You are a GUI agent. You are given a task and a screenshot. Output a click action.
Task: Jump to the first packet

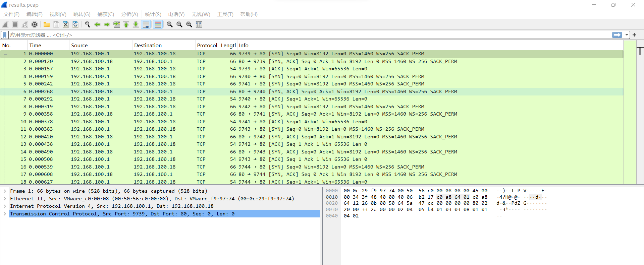(126, 24)
